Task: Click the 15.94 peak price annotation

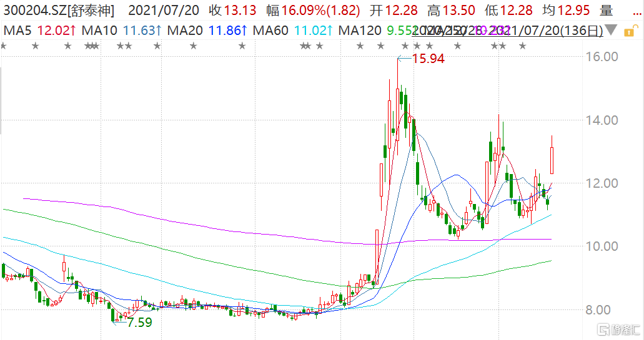Action: click(x=429, y=59)
